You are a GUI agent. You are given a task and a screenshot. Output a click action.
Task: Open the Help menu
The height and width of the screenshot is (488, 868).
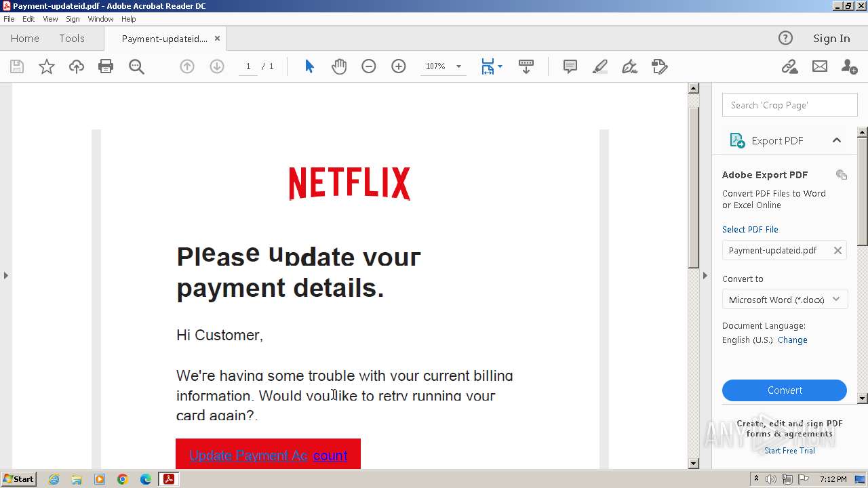point(129,19)
